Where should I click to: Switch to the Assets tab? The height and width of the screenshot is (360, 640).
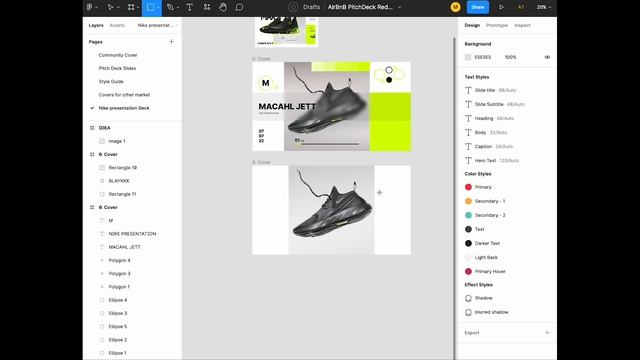(117, 25)
